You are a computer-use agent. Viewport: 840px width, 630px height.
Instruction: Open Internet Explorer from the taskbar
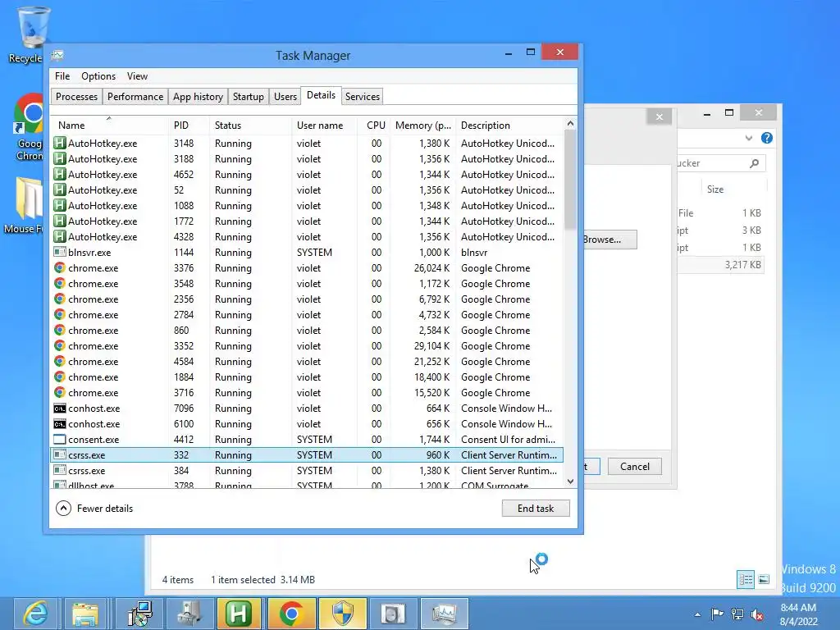point(36,614)
